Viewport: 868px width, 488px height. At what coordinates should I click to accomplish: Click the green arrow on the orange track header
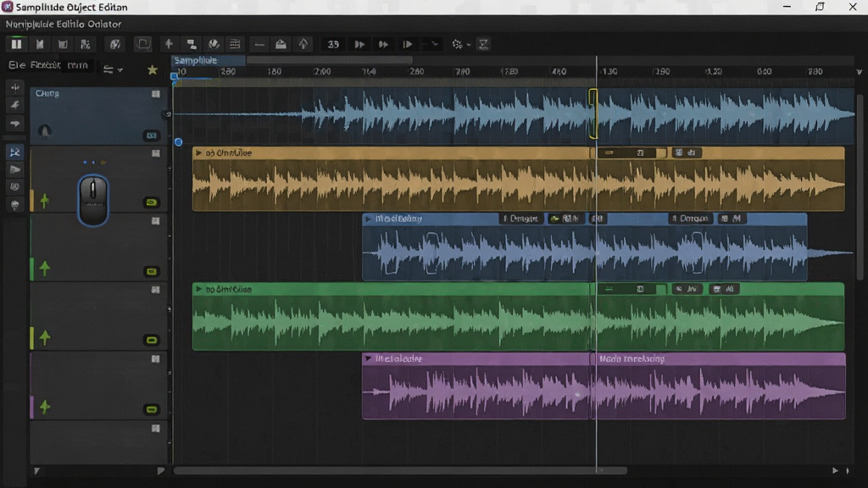point(45,200)
